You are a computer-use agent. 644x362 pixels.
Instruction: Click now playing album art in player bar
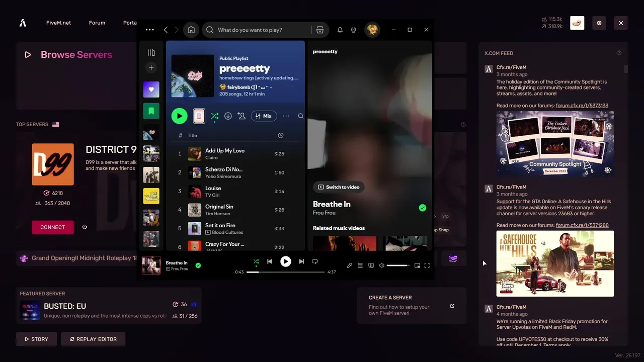point(151,265)
